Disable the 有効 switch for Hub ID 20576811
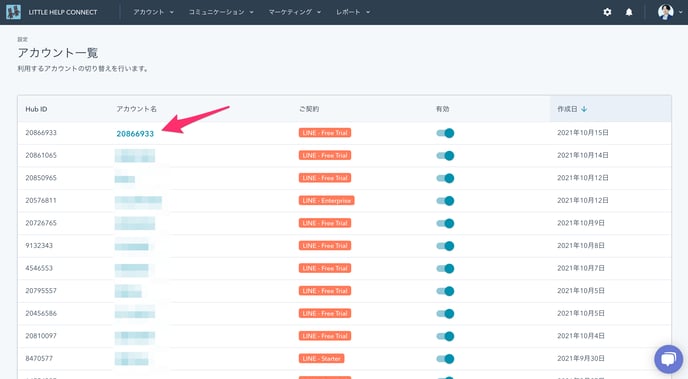This screenshot has width=688, height=379. coord(445,201)
